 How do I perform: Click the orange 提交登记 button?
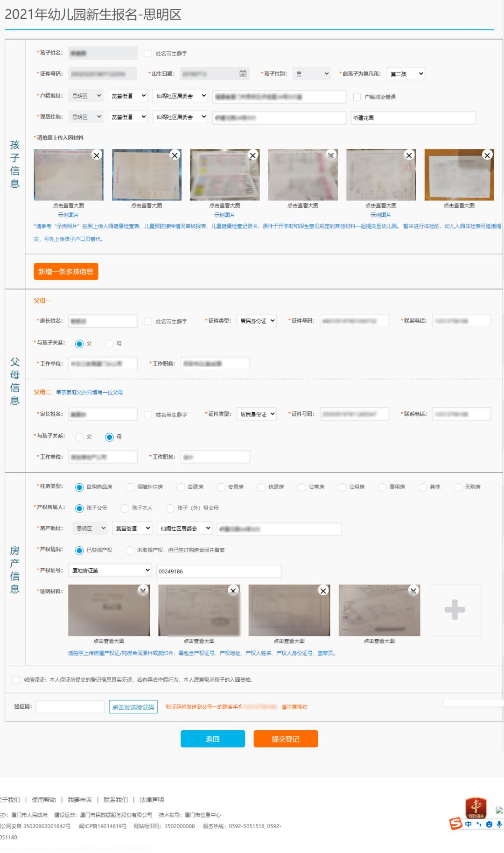[x=286, y=739]
